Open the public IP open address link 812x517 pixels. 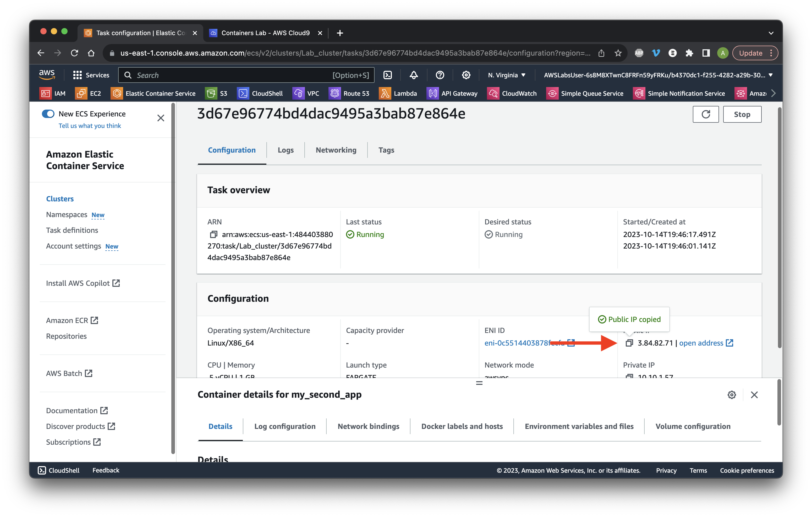pyautogui.click(x=706, y=343)
